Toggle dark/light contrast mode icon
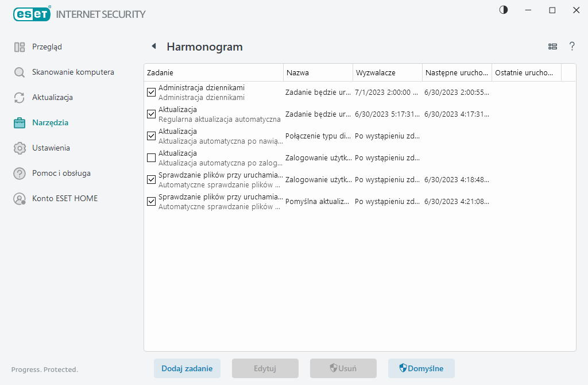The height and width of the screenshot is (385, 588). point(504,10)
